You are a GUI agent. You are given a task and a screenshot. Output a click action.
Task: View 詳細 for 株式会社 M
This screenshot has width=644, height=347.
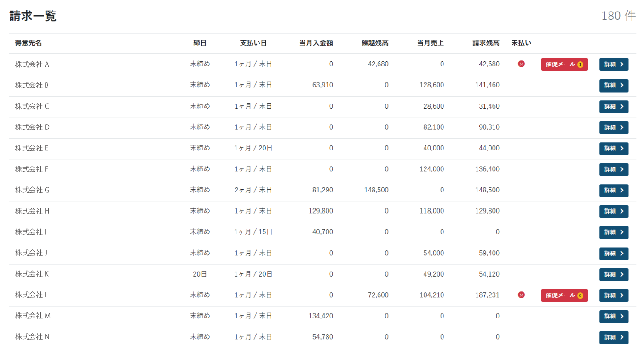click(x=614, y=317)
